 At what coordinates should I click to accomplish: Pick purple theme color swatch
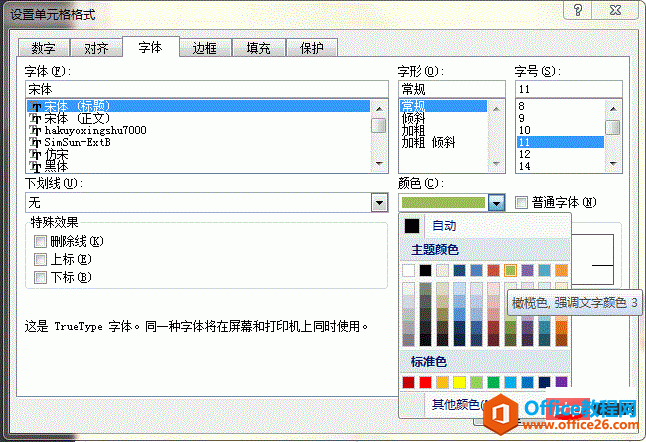click(527, 270)
